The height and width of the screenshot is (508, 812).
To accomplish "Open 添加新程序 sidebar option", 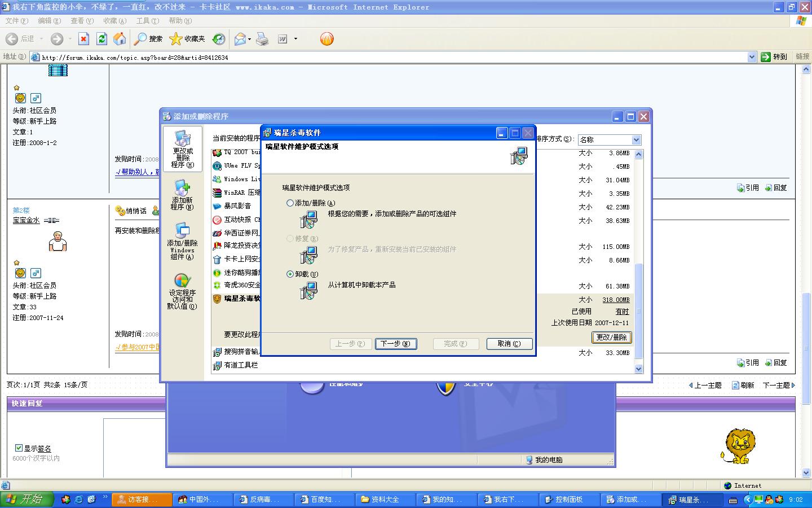I will (x=183, y=195).
